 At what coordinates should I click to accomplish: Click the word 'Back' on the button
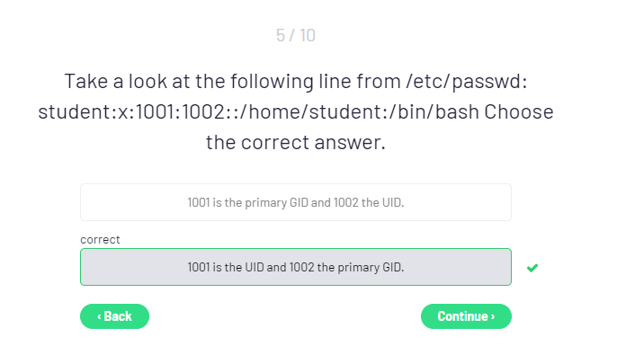118,316
